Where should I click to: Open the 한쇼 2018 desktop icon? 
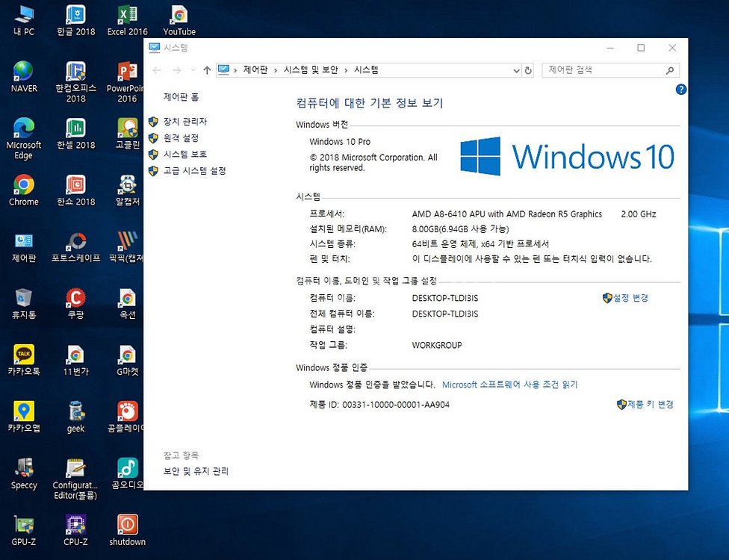pos(75,190)
